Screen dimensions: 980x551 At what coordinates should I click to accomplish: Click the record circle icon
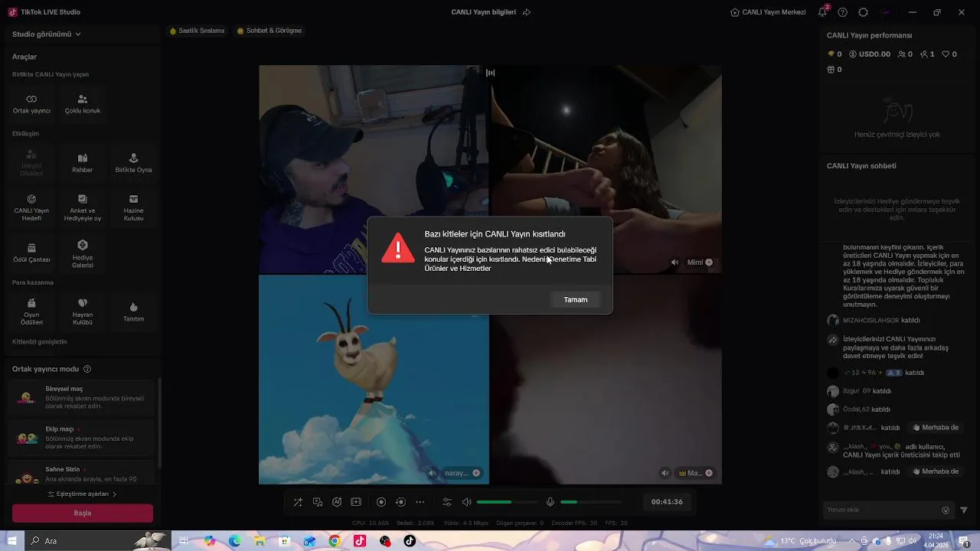tap(381, 502)
